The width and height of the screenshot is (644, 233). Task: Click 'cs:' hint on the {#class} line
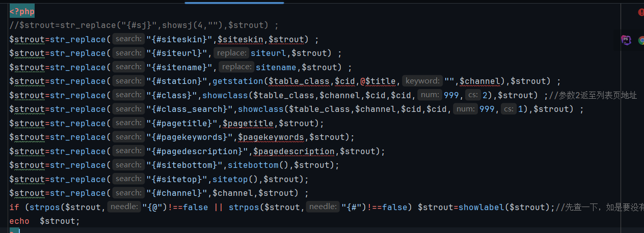tap(472, 95)
